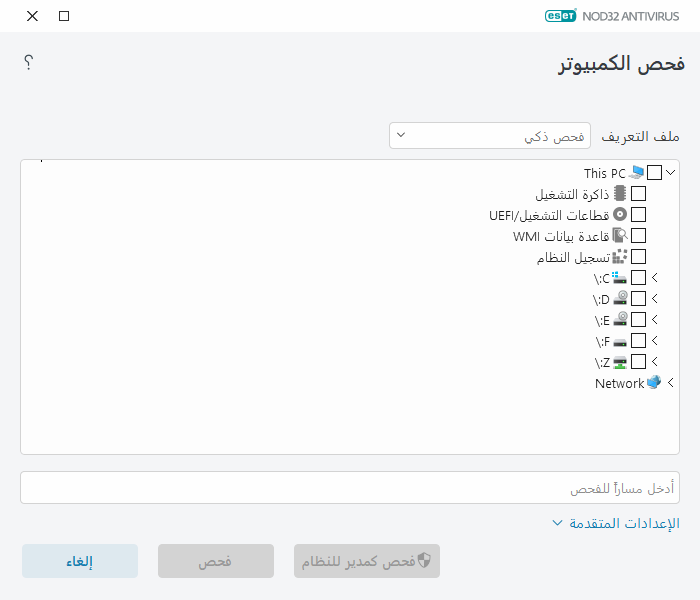700x600 pixels.
Task: Check the D:\ drive checkbox
Action: (638, 298)
